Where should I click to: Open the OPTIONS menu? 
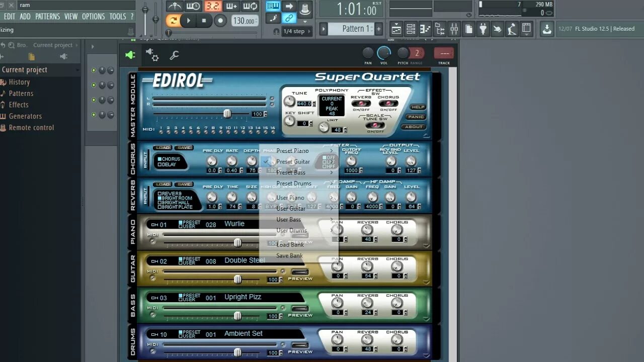click(94, 17)
